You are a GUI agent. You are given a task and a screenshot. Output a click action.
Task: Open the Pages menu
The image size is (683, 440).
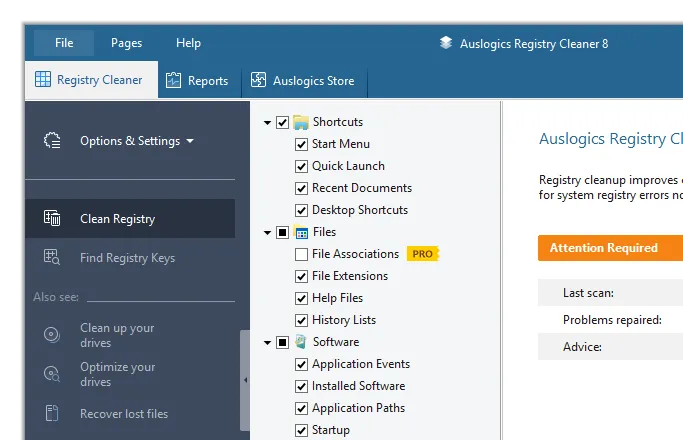pyautogui.click(x=126, y=43)
